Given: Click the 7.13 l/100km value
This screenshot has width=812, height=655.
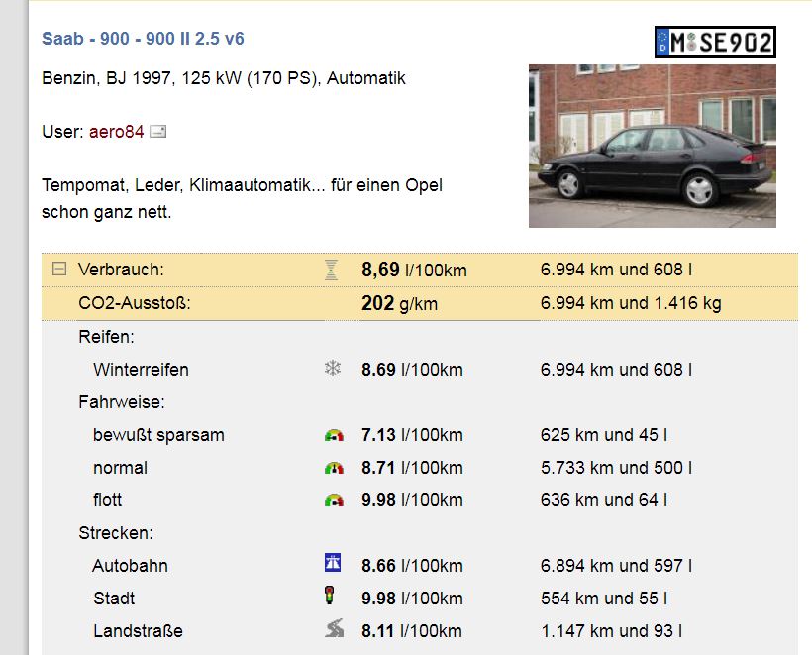Looking at the screenshot, I should [412, 435].
